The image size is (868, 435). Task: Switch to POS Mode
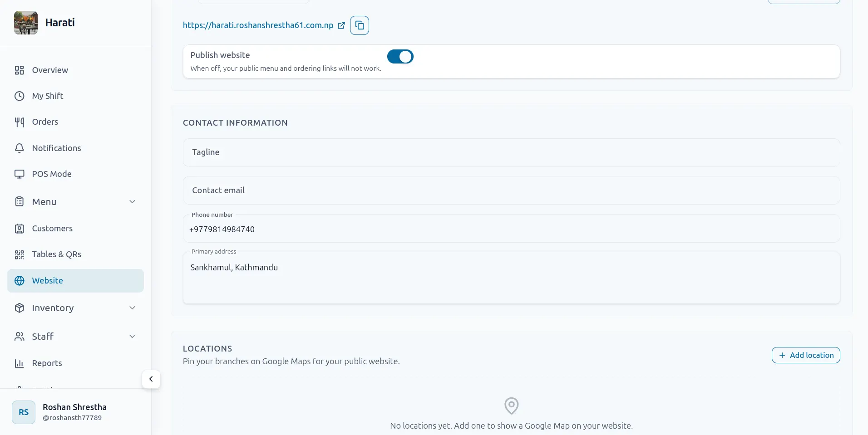[75, 174]
